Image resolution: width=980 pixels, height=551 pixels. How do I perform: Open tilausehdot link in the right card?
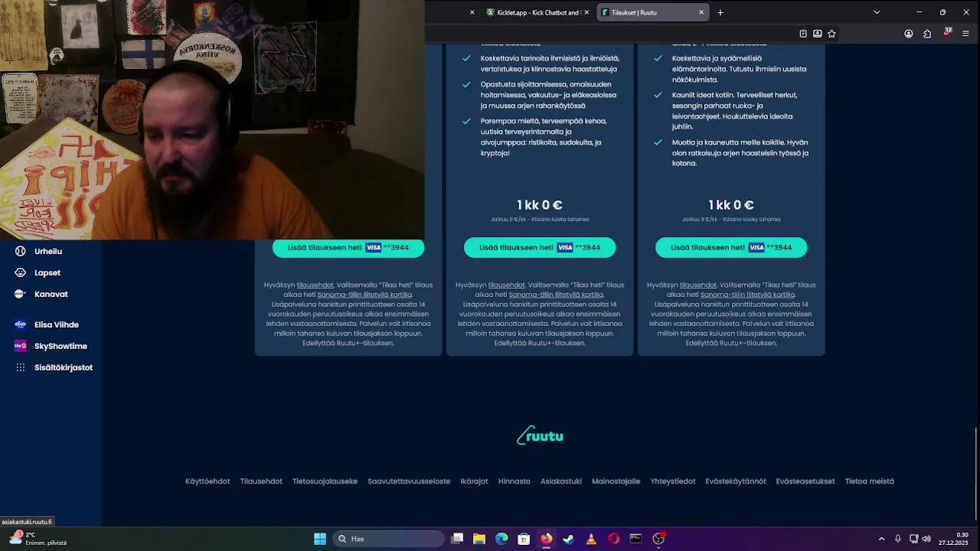(x=697, y=285)
